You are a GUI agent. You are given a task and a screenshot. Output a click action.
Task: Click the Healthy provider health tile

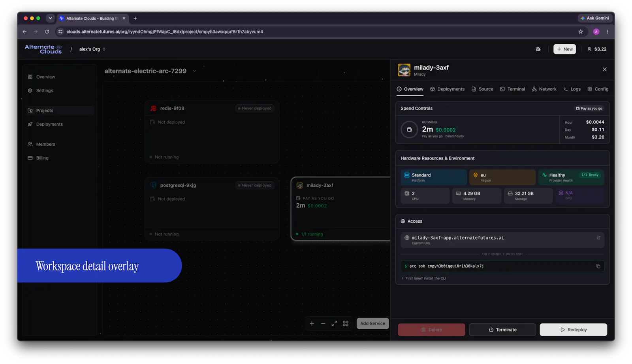coord(571,177)
